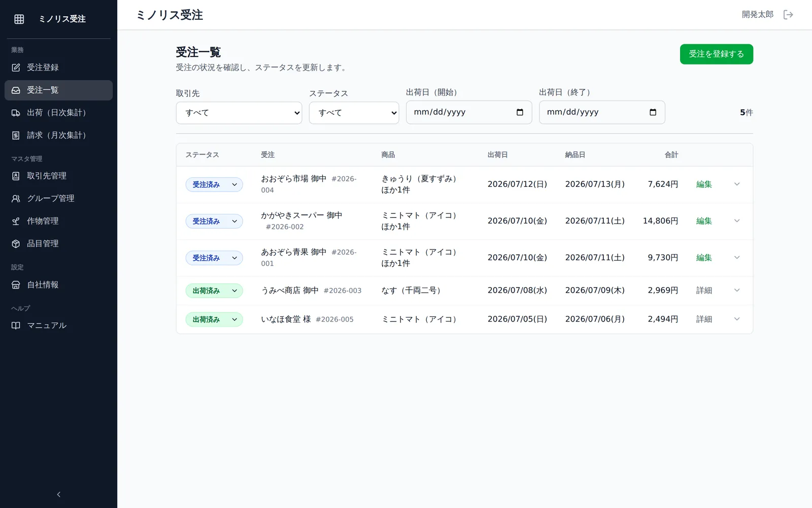The image size is (812, 508).
Task: Expand the うみべ商店 row details
Action: point(737,291)
